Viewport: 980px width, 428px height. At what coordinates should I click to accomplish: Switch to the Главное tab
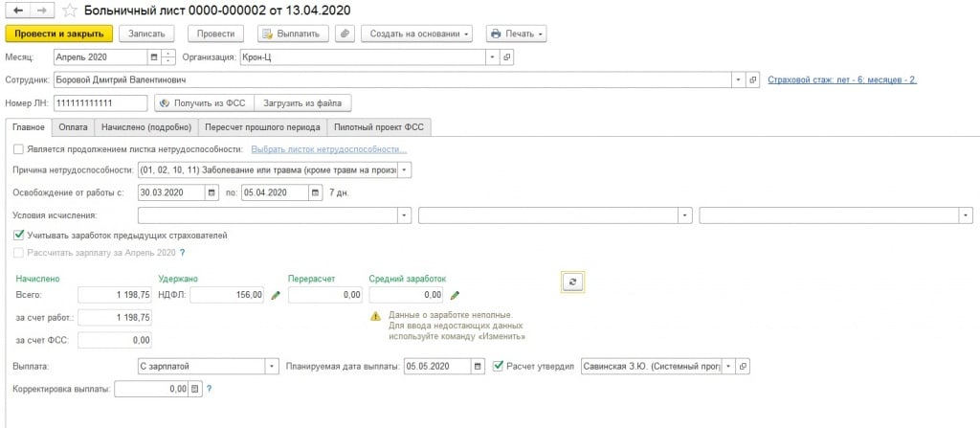[29, 127]
